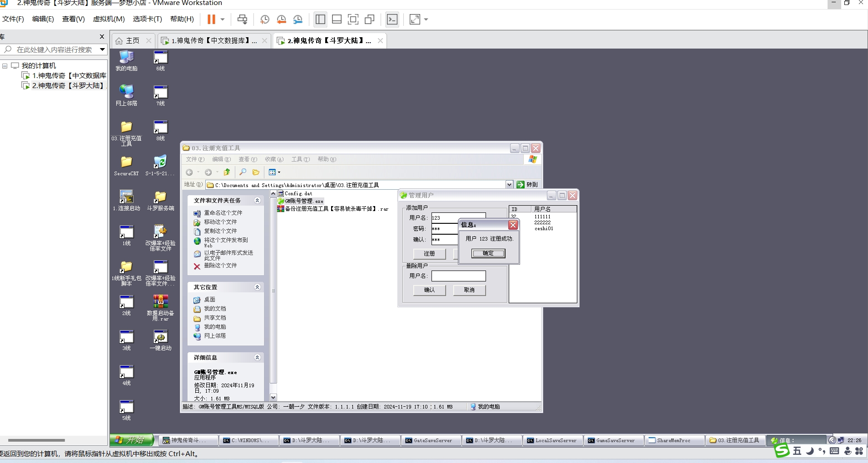The image size is (868, 463).
Task: Click the Up folder icon in Explorer toolbar
Action: [x=227, y=172]
